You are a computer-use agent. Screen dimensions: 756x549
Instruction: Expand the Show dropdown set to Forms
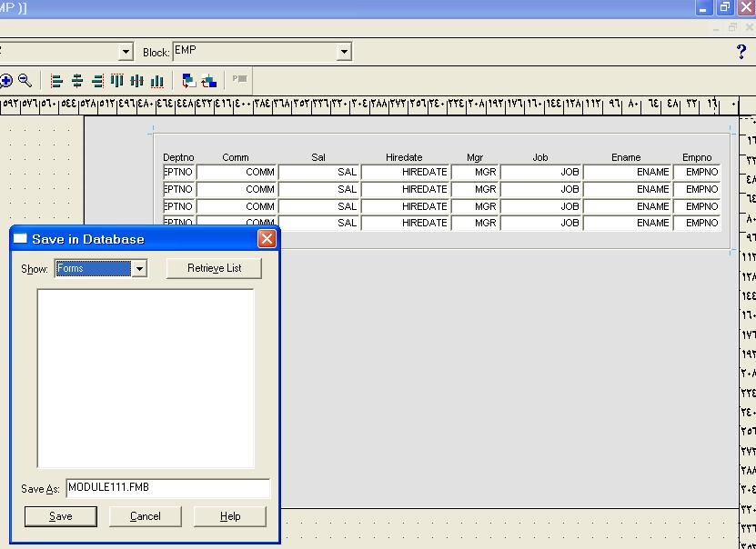pyautogui.click(x=139, y=269)
